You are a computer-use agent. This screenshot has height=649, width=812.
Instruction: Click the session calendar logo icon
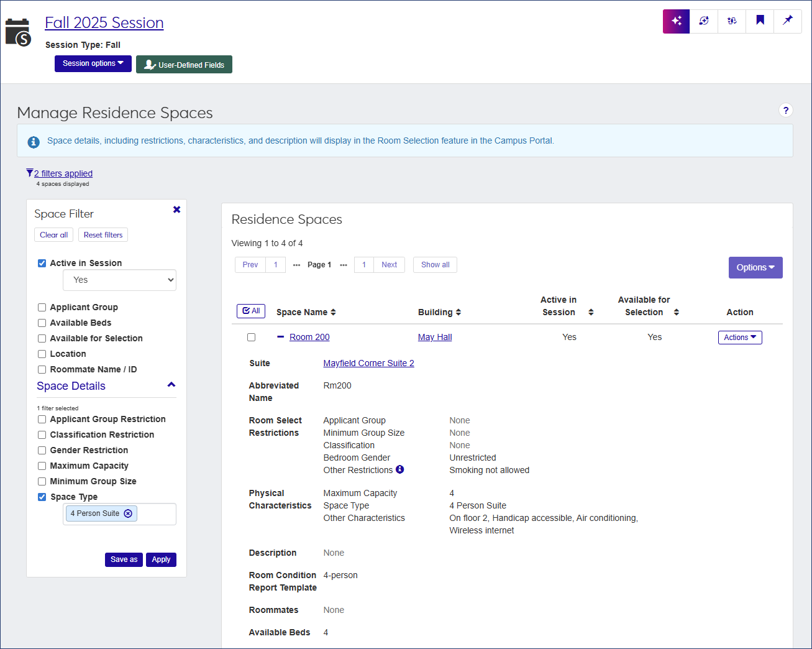[18, 21]
